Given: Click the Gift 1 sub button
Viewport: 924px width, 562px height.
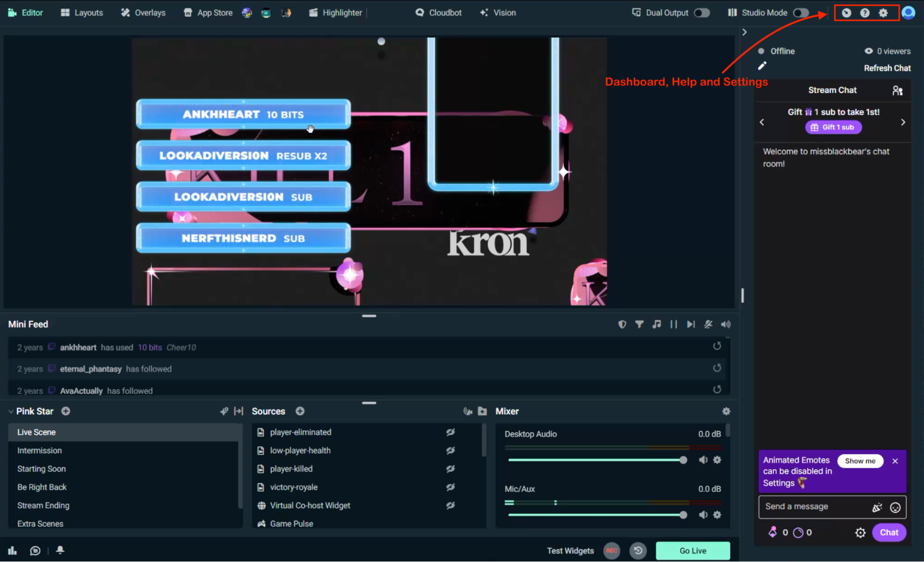Looking at the screenshot, I should pos(833,127).
